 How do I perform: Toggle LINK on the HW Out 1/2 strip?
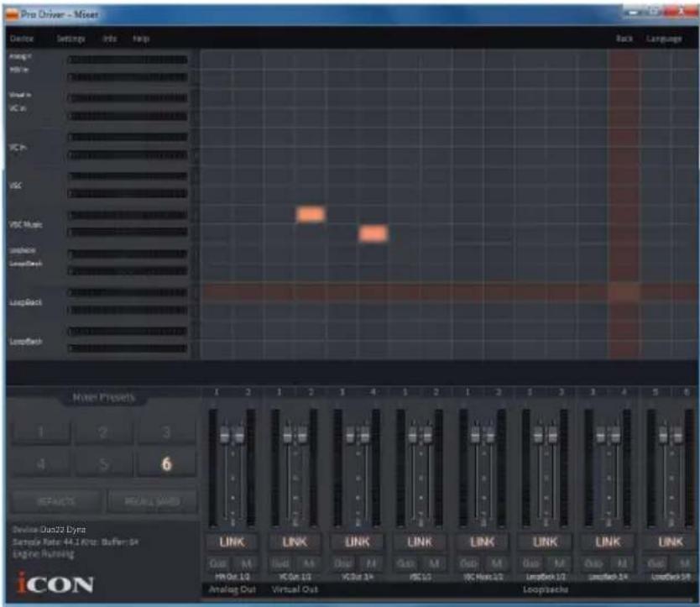click(x=232, y=542)
